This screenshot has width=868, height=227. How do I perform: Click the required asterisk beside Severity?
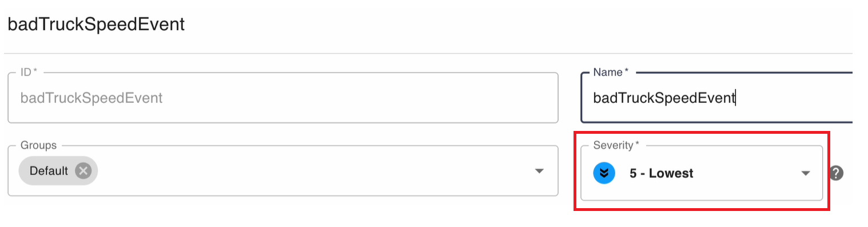tap(636, 145)
